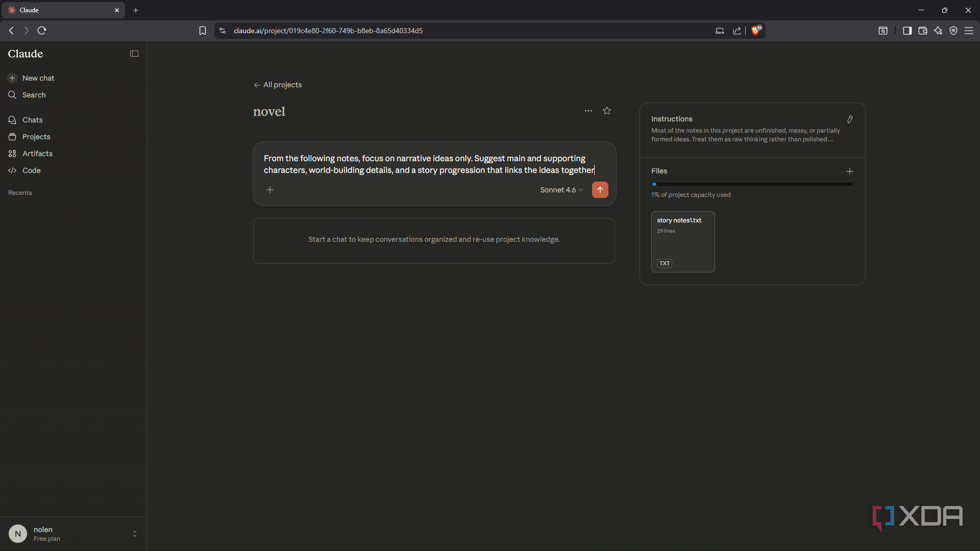
Task: Go back to All projects
Action: click(278, 85)
